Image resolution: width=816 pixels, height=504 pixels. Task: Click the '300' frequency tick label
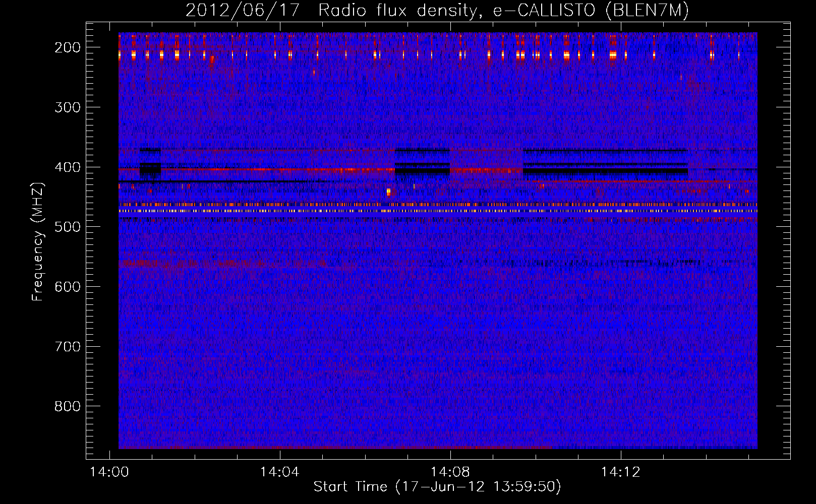coord(68,107)
